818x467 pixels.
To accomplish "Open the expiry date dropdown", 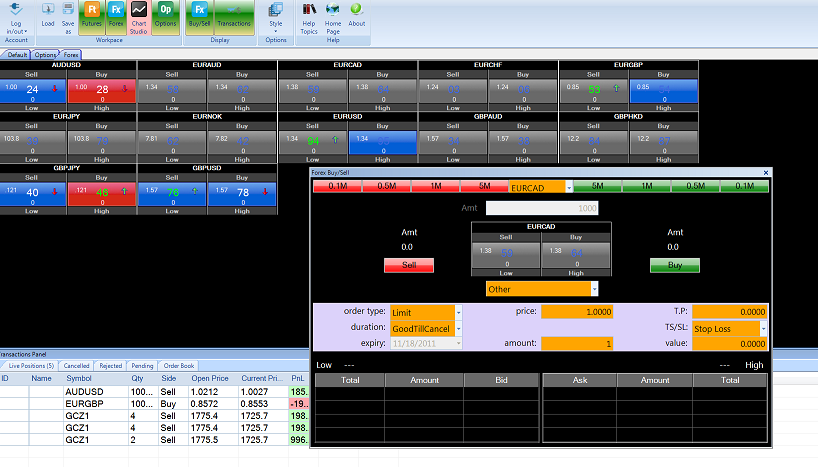I will (x=459, y=343).
